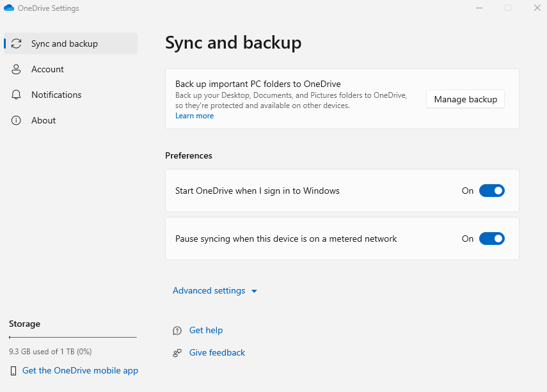547x392 pixels.
Task: Switch to the Notifications tab
Action: tap(56, 95)
